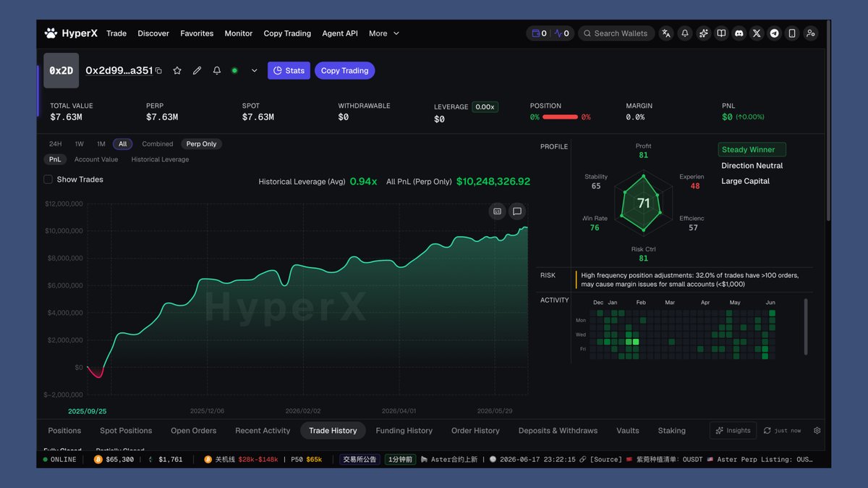Go to Copy Trading in navigation bar

[x=287, y=33]
